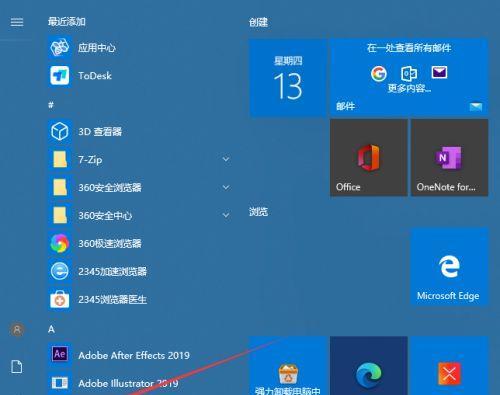The width and height of the screenshot is (500, 395).
Task: Click the purple envelope icon in mail tile
Action: [x=439, y=72]
